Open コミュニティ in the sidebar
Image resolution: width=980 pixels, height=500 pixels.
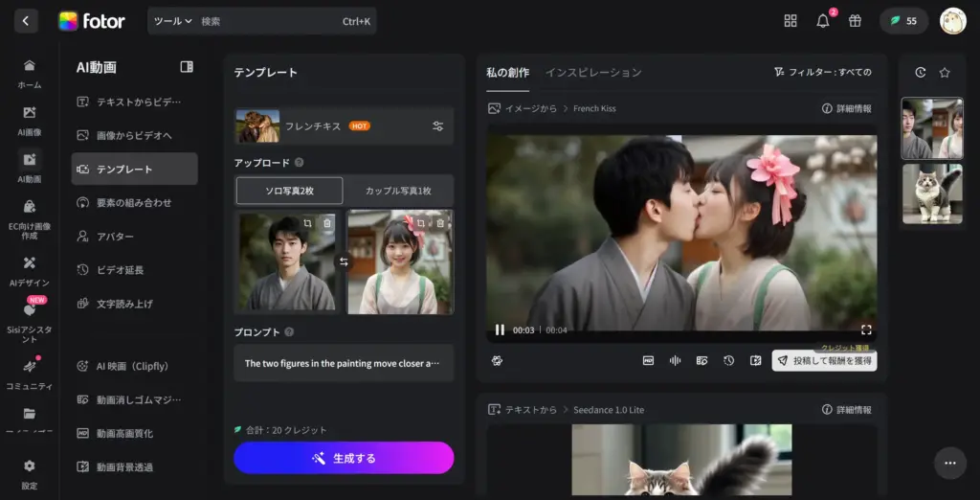30,375
